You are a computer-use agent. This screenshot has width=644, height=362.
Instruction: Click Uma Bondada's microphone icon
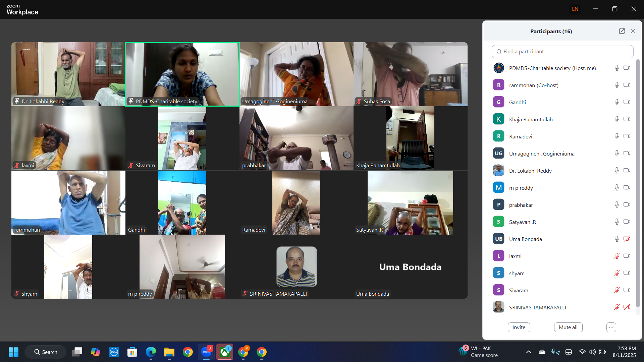point(616,239)
